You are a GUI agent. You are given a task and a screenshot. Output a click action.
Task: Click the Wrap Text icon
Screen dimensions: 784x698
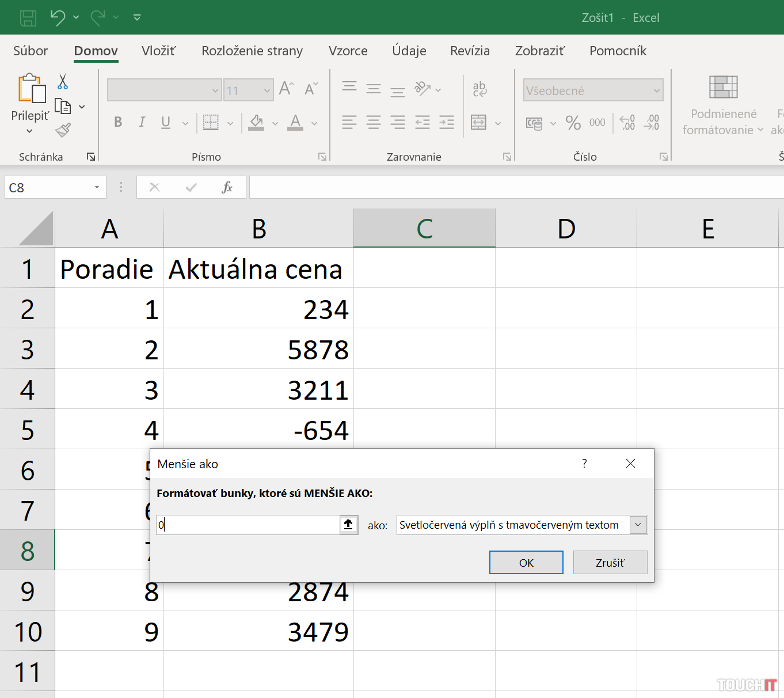point(479,89)
